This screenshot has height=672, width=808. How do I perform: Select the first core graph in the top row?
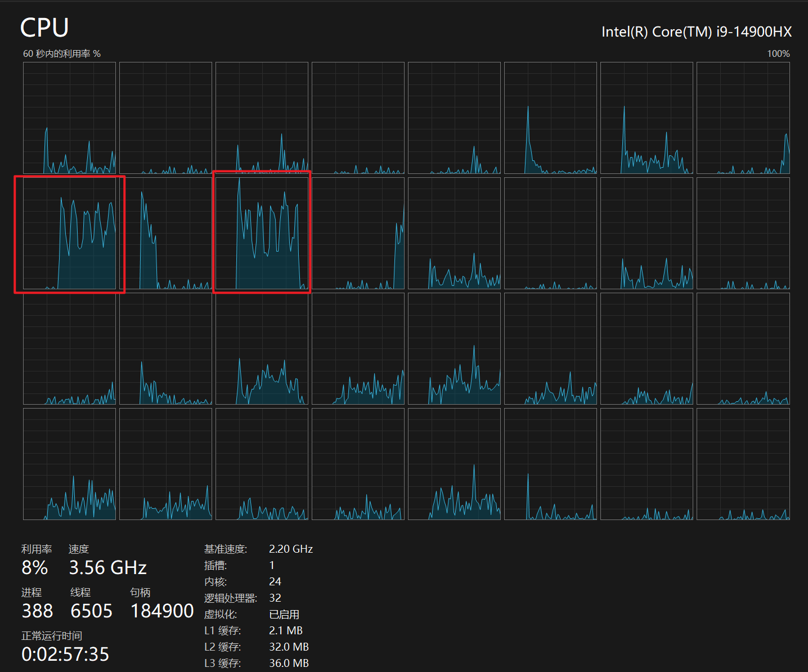[x=69, y=118]
